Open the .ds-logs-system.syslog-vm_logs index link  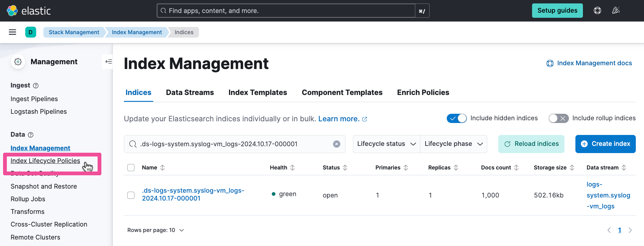click(x=193, y=194)
